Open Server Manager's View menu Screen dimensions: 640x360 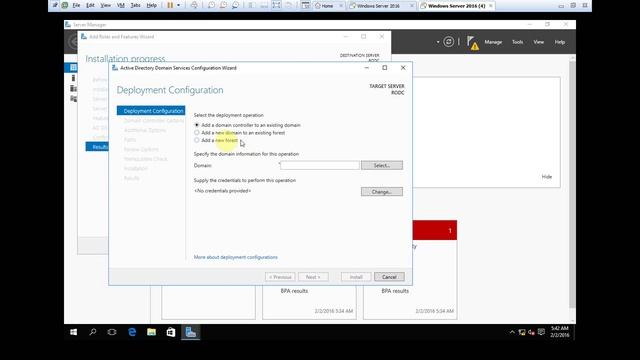(538, 42)
